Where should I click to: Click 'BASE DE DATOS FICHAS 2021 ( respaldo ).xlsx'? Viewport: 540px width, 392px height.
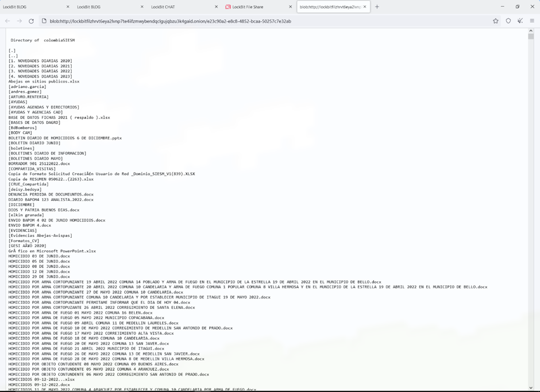point(59,117)
